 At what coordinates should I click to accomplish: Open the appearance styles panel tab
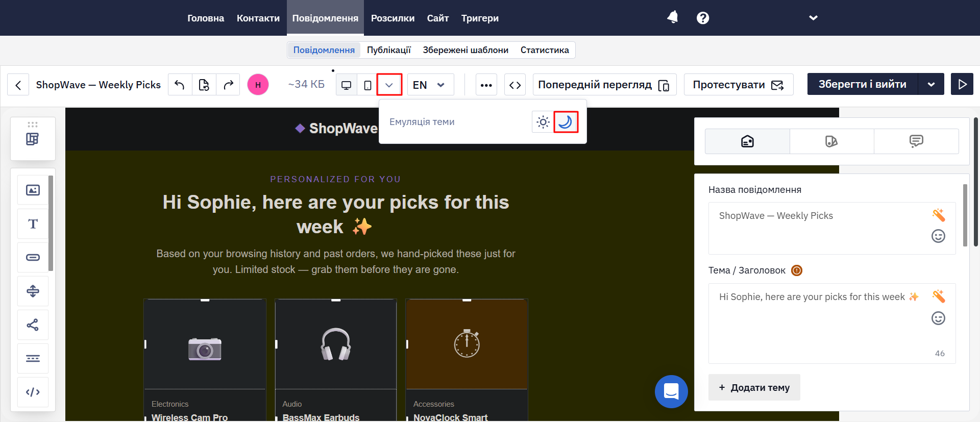click(831, 141)
